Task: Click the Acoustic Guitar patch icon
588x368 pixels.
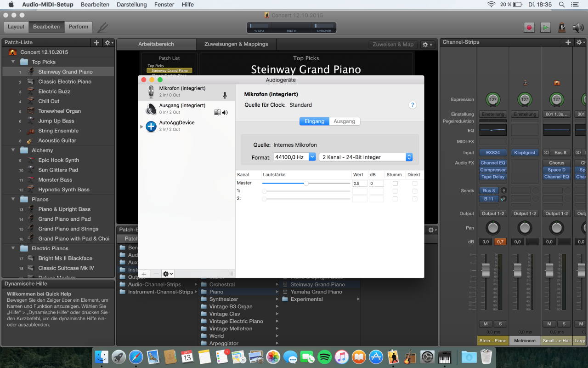Action: 30,141
